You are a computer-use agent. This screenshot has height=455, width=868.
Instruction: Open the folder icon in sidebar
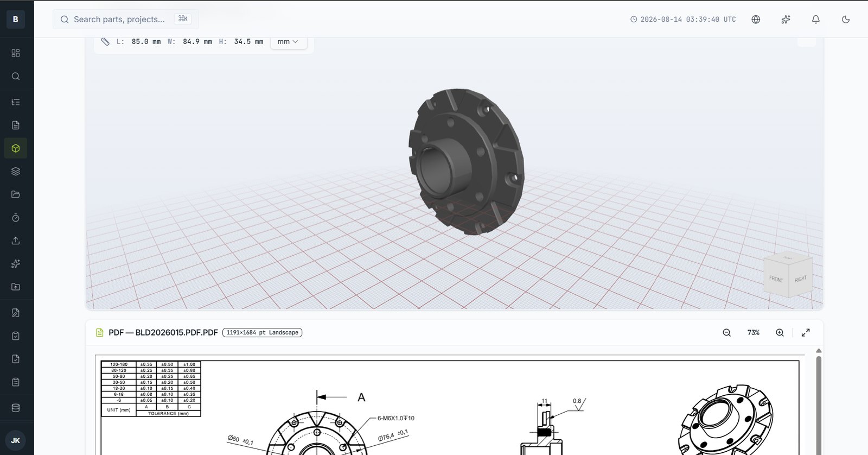pos(16,194)
